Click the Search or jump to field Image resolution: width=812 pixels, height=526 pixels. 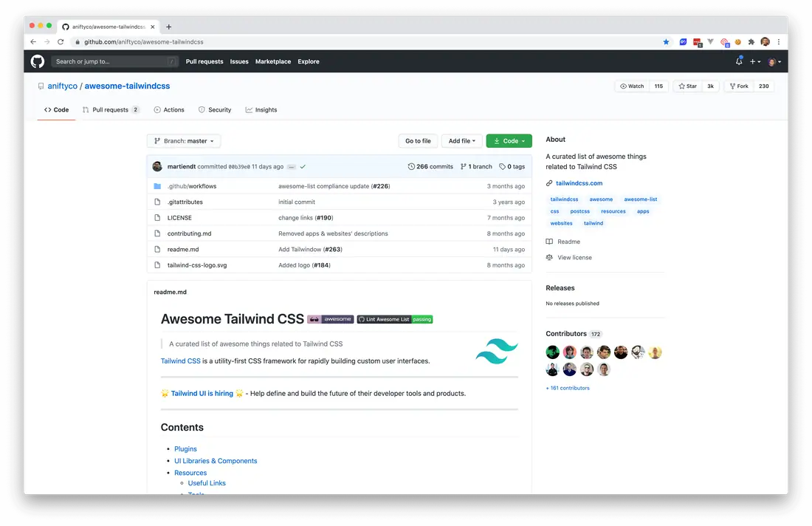point(114,61)
